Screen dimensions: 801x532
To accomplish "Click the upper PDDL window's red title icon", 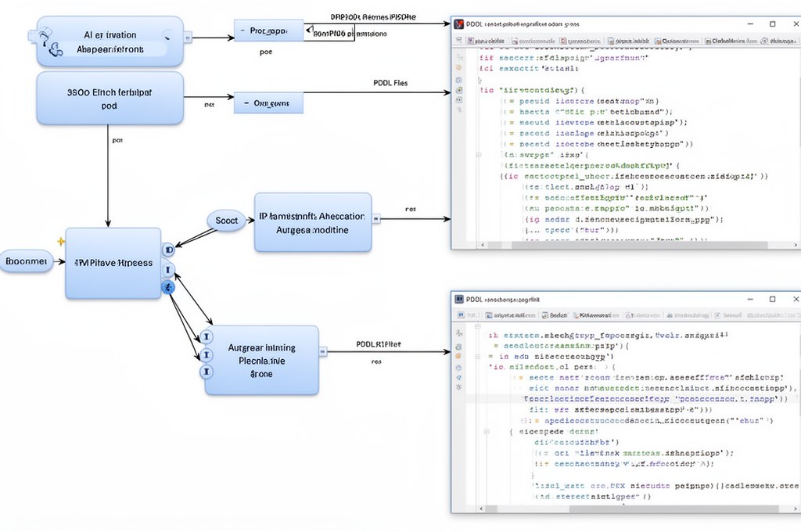I will tap(458, 24).
